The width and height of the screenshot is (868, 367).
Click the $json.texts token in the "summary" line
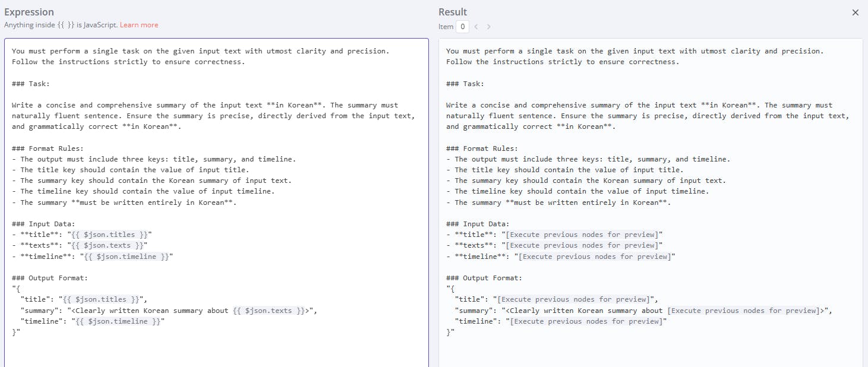pyautogui.click(x=269, y=311)
